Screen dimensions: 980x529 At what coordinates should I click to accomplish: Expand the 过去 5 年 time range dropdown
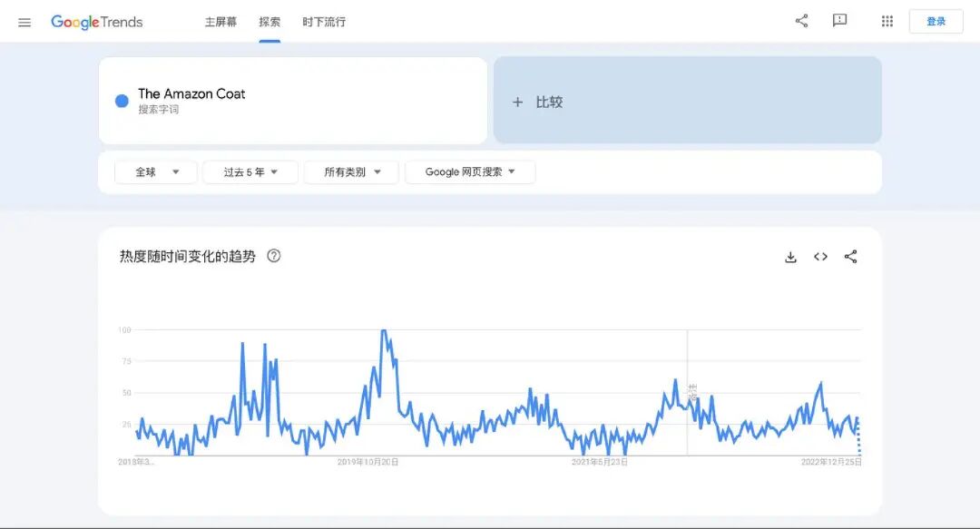(x=250, y=171)
